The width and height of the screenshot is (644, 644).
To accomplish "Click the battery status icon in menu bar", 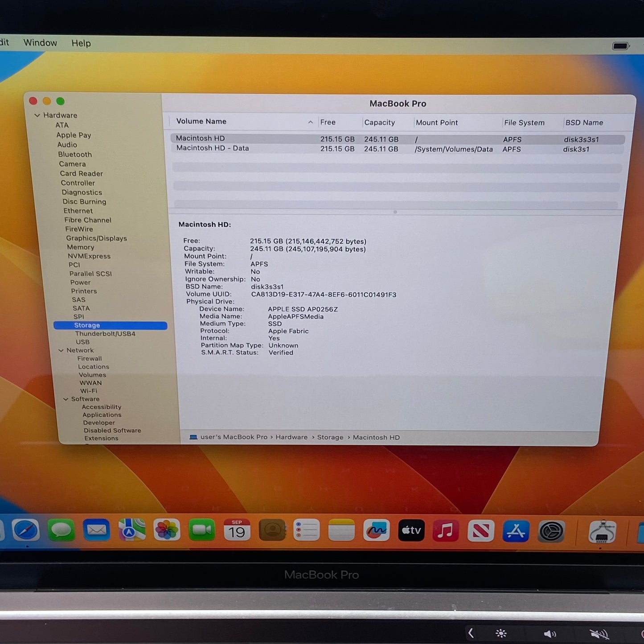I will pyautogui.click(x=620, y=46).
